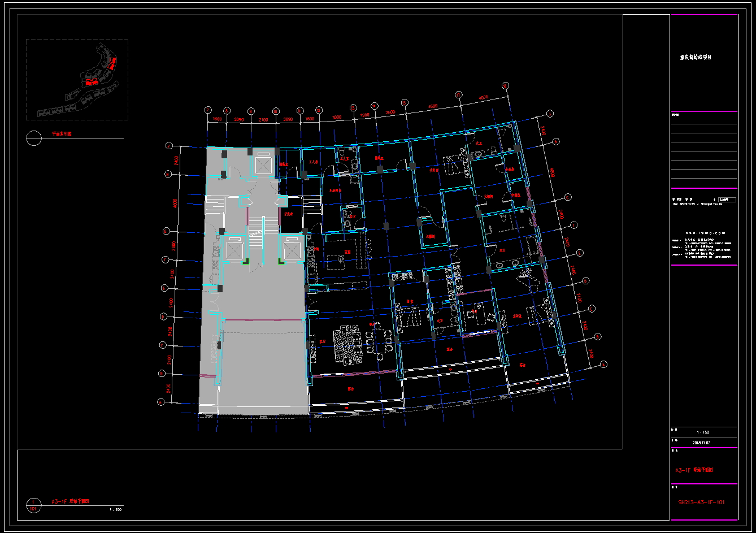This screenshot has width=756, height=533.
Task: Click the 3000 dimension text
Action: pyautogui.click(x=337, y=117)
